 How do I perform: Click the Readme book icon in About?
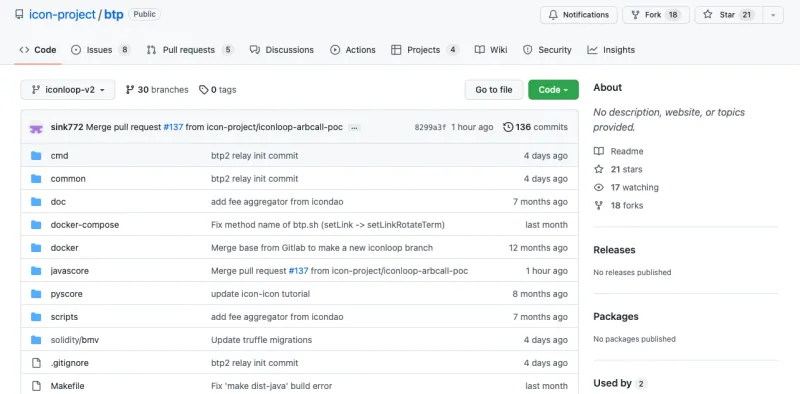click(598, 151)
